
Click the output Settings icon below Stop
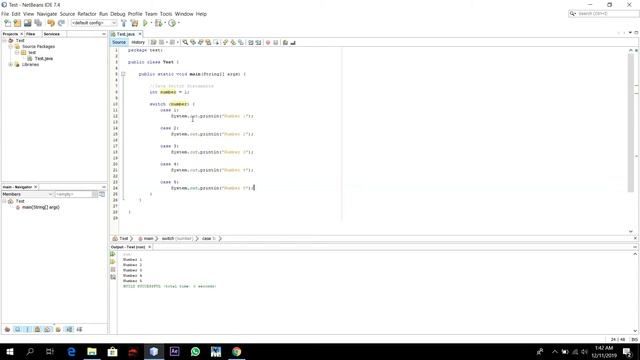pos(113,277)
